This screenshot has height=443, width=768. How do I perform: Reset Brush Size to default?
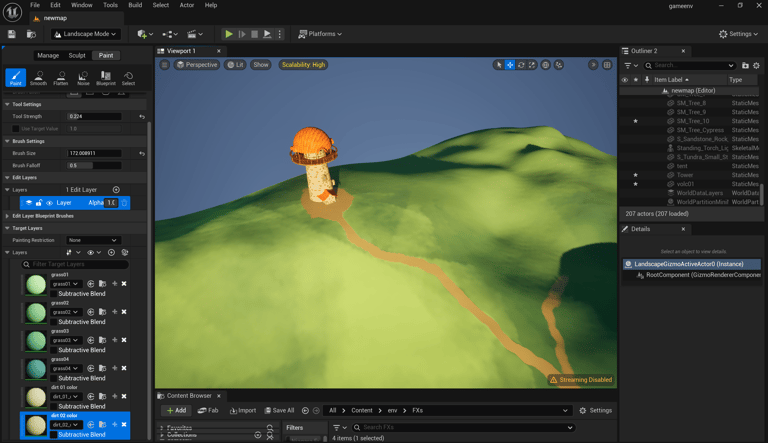142,153
